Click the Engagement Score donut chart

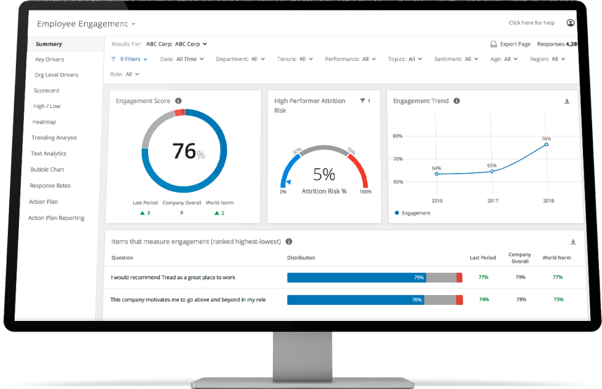click(x=184, y=151)
